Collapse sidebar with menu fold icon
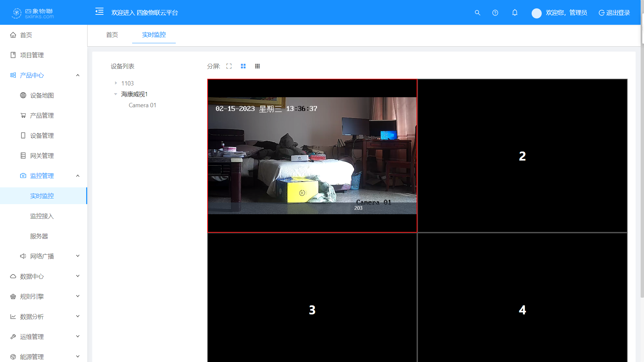 [99, 12]
